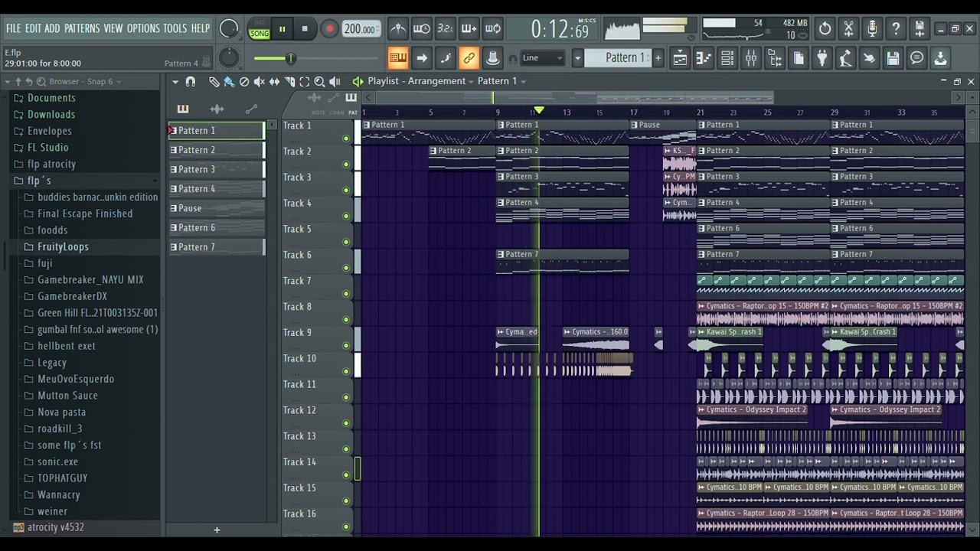Open the PATTERNS menu
This screenshot has width=980, height=551.
pos(82,28)
